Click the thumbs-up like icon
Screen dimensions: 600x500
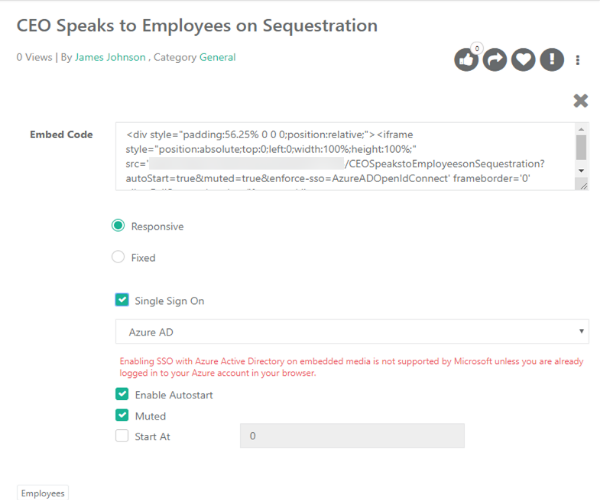pos(466,60)
